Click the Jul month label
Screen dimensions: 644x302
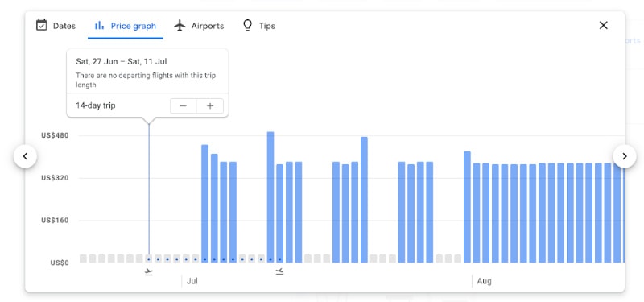pyautogui.click(x=192, y=281)
